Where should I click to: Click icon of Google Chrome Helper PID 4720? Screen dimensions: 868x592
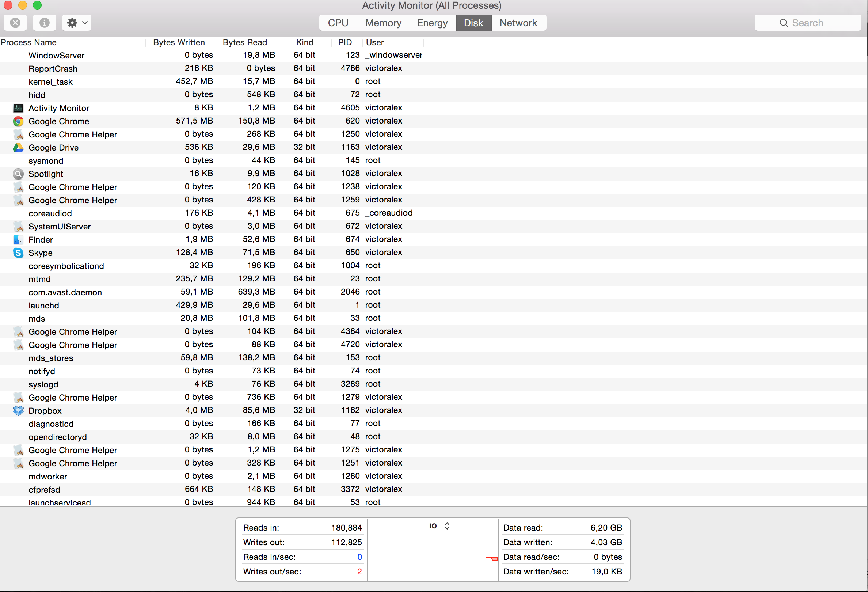coord(18,345)
